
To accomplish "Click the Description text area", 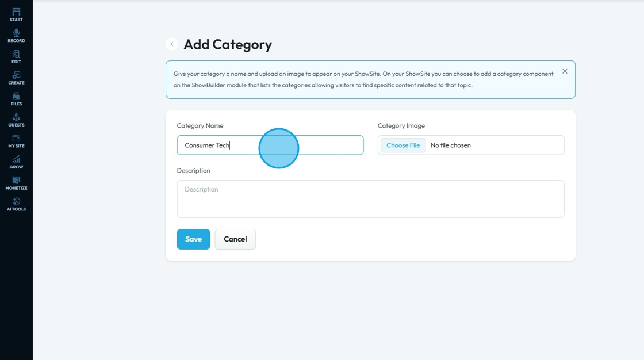I will [x=370, y=199].
